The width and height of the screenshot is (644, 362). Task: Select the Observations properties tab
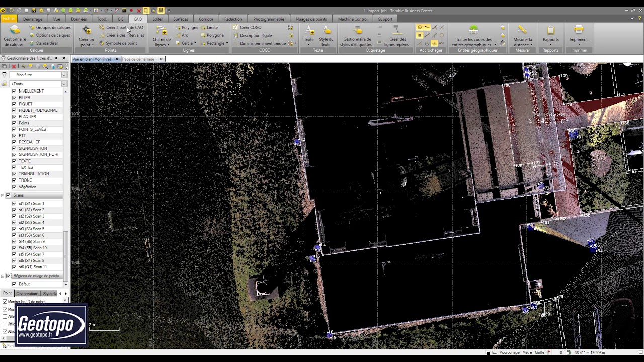(27, 294)
